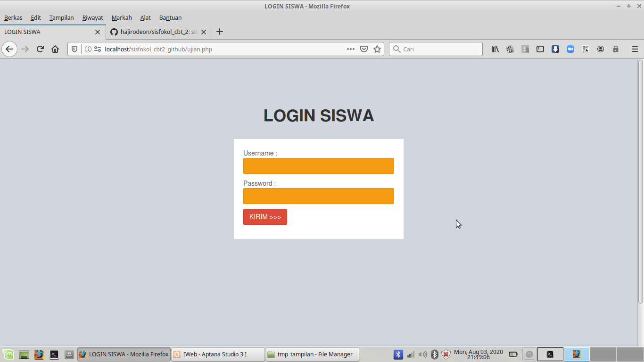Submit login with KIRIM >>> button
Screen dimensions: 644x362
[x=265, y=217]
